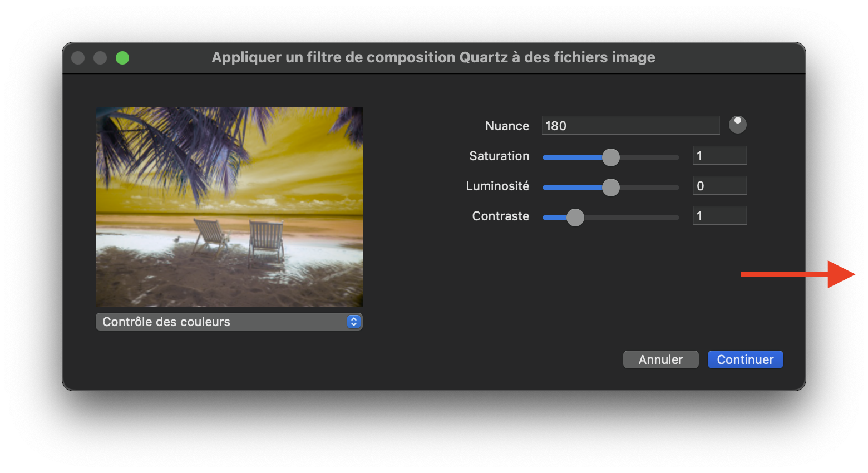
Task: Focus the Saturation value field
Action: pyautogui.click(x=719, y=156)
